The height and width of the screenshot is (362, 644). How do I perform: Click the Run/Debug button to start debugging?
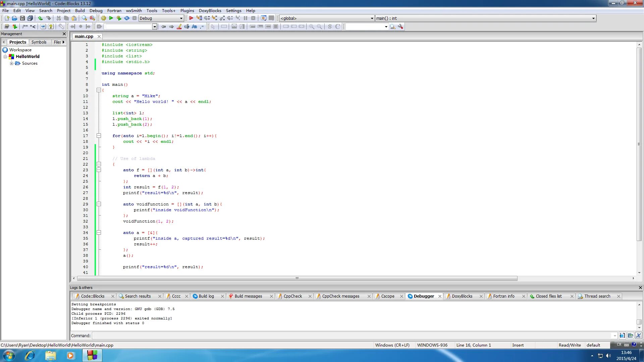point(191,18)
